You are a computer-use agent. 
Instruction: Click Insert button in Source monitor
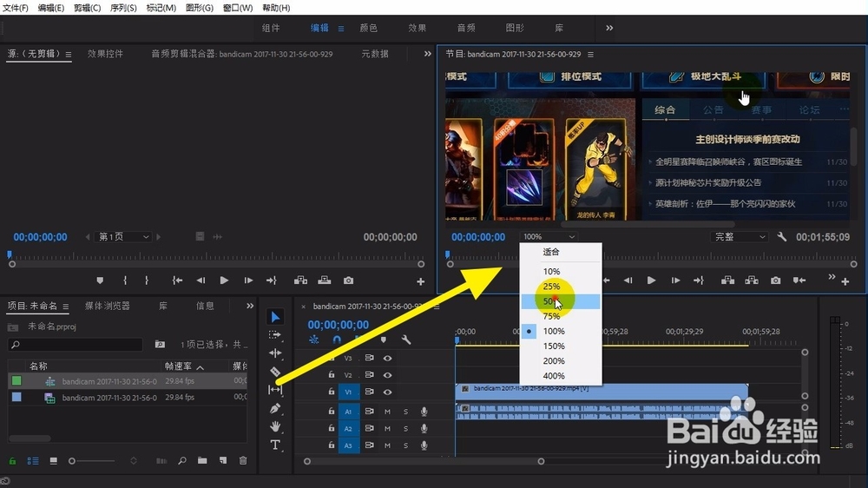[x=300, y=280]
